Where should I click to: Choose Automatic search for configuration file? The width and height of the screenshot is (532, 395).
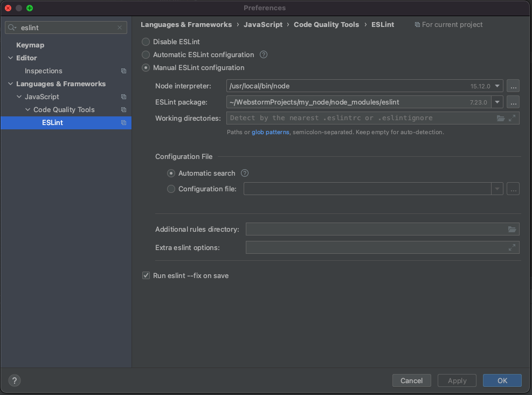tap(171, 173)
